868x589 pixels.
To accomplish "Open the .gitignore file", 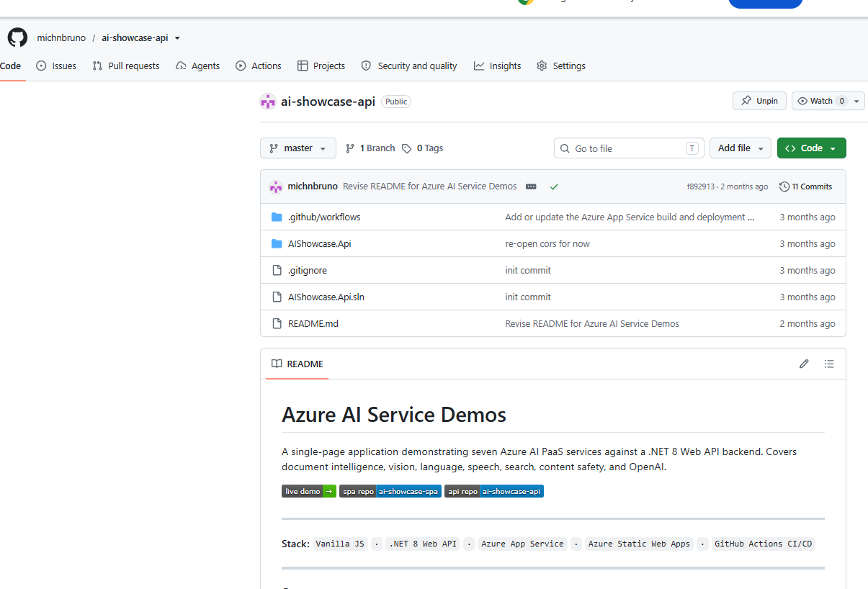I will tap(308, 270).
